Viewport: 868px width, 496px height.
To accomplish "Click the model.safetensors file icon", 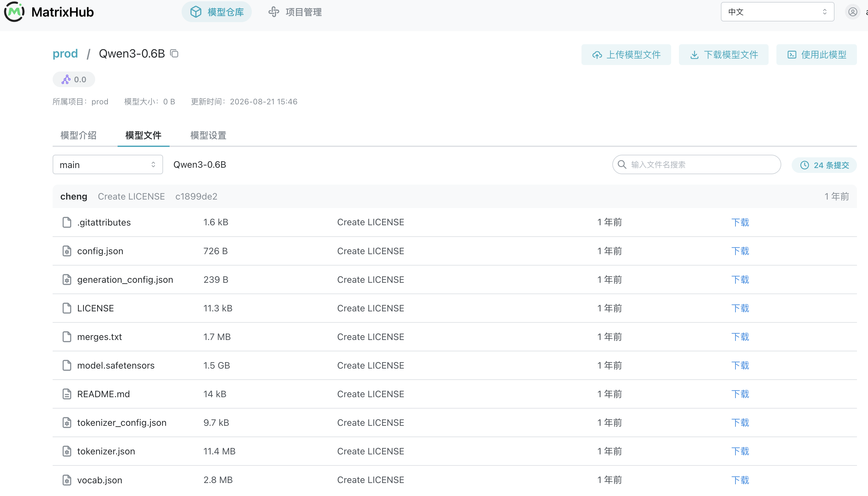I will coord(67,365).
